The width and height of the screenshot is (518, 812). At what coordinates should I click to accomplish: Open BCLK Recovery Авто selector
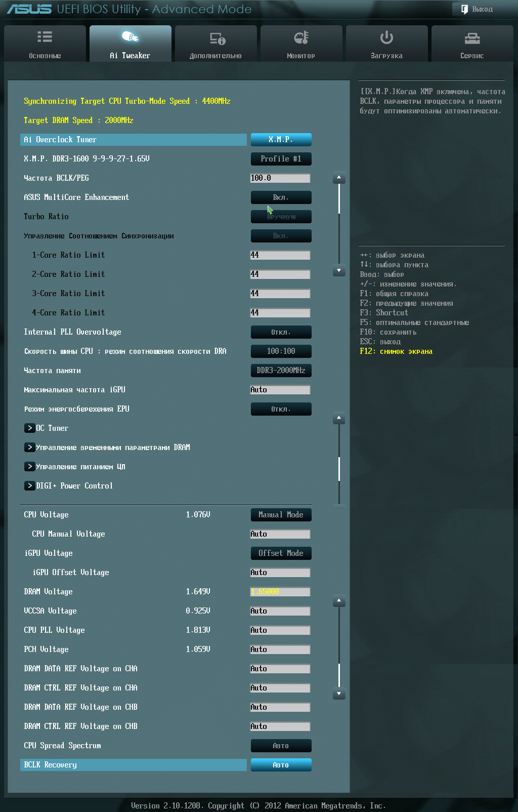click(x=281, y=765)
